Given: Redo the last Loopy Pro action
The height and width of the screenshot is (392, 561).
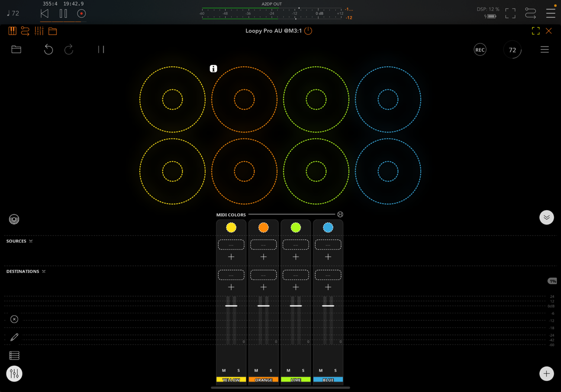Looking at the screenshot, I should coord(69,50).
